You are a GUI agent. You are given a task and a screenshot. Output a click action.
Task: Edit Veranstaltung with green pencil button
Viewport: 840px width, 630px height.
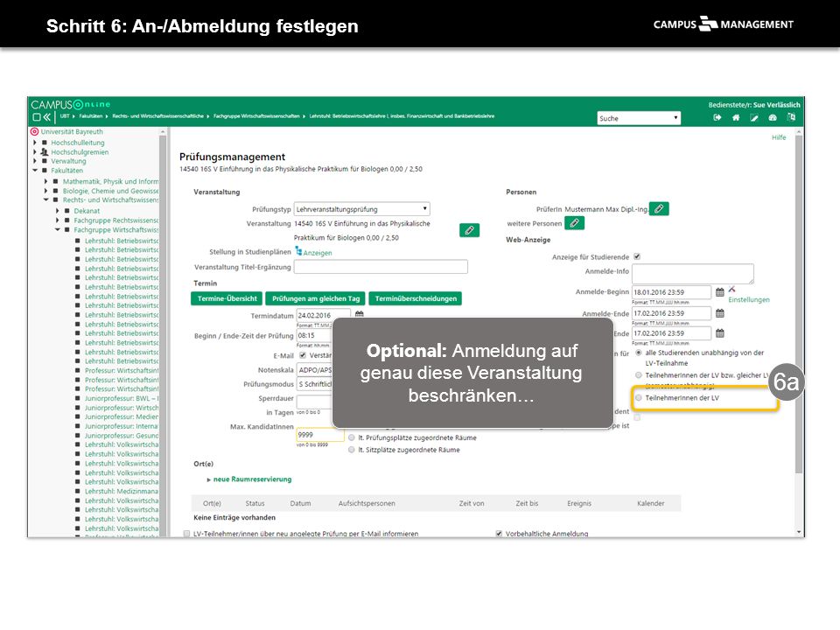click(x=469, y=230)
